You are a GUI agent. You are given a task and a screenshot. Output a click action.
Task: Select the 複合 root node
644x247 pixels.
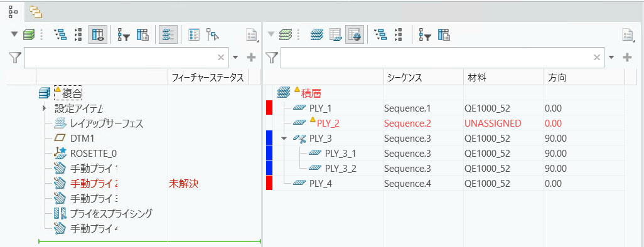(x=72, y=93)
